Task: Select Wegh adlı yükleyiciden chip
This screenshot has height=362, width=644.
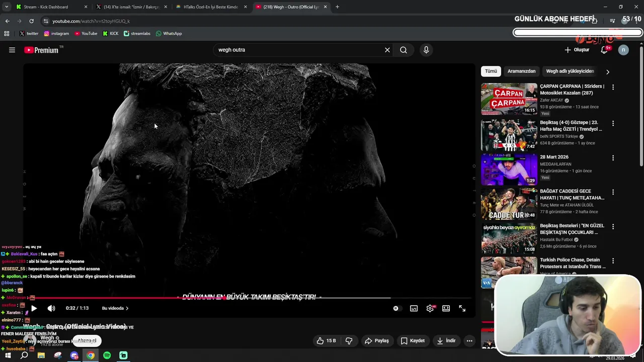Action: tap(570, 71)
